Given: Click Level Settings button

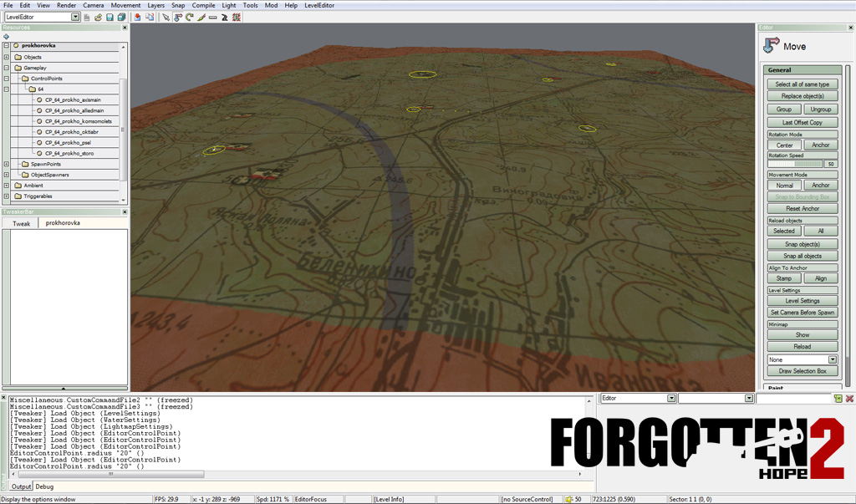Looking at the screenshot, I should pos(802,301).
